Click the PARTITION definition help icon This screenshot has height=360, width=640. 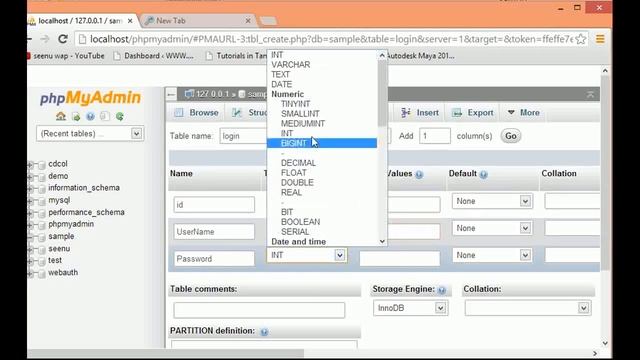click(x=264, y=332)
